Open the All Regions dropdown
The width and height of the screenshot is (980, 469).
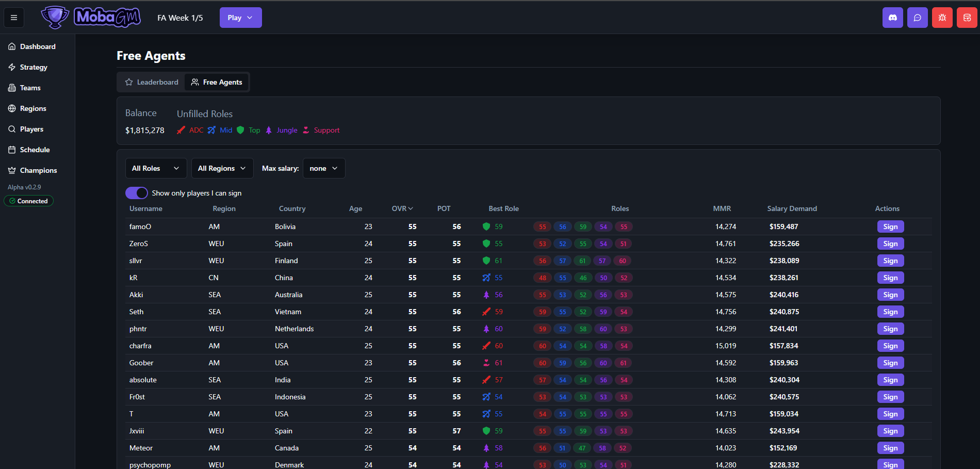[x=222, y=168]
